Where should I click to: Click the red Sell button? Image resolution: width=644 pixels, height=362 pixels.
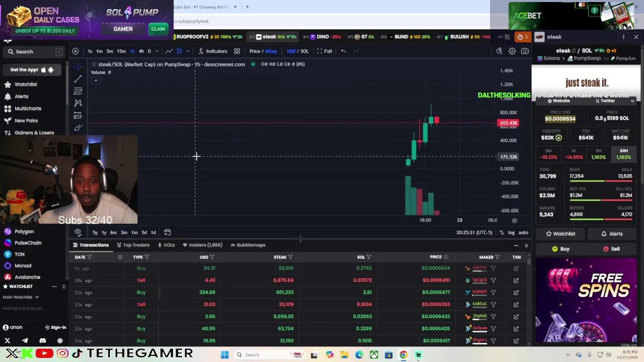coord(611,249)
